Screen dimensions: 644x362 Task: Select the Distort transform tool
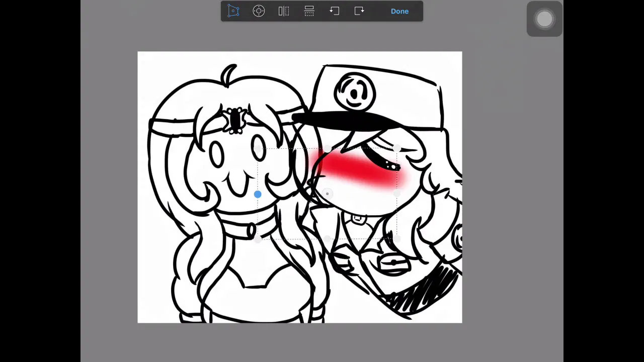click(233, 11)
